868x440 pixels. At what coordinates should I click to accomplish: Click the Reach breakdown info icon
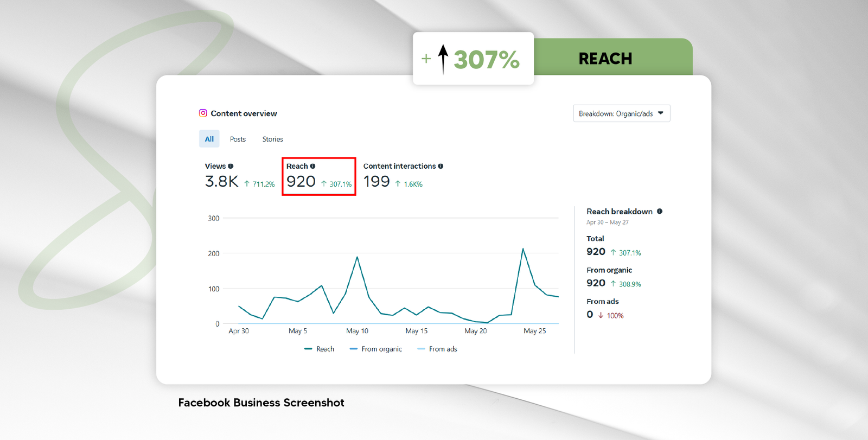(x=660, y=211)
